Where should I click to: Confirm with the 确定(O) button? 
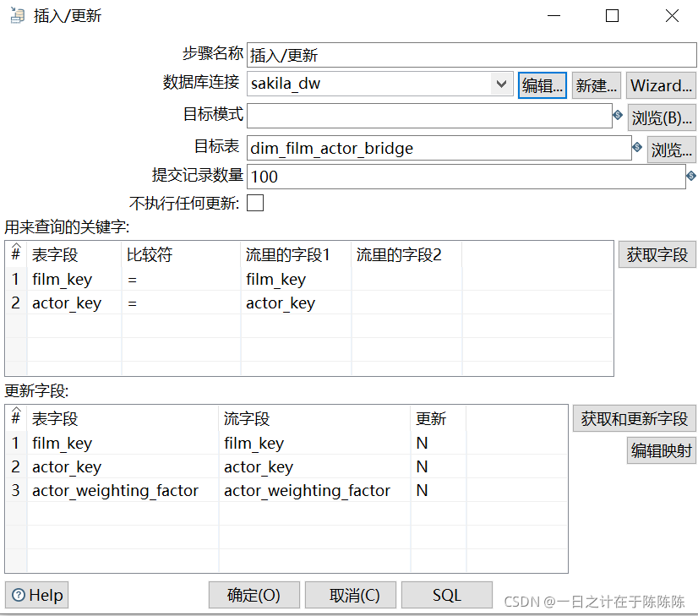tap(254, 595)
